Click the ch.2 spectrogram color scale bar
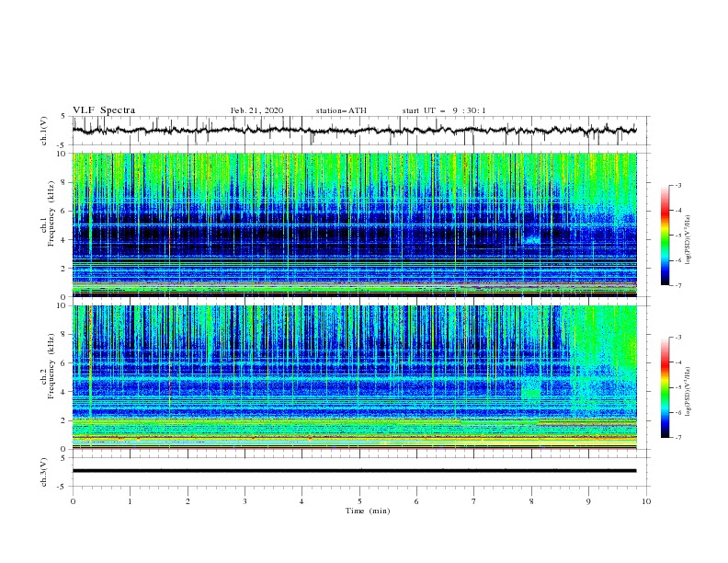 click(665, 387)
